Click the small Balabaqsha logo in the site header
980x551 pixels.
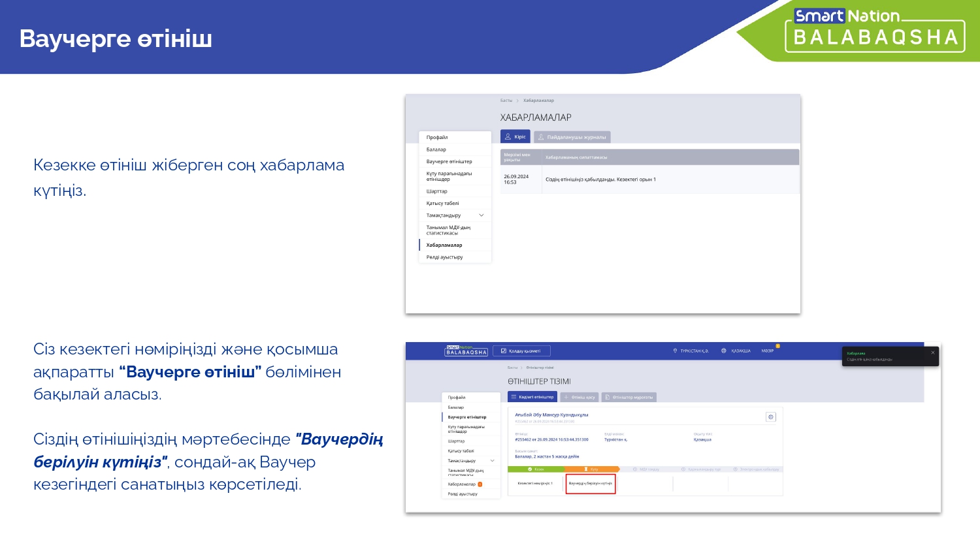pyautogui.click(x=466, y=351)
